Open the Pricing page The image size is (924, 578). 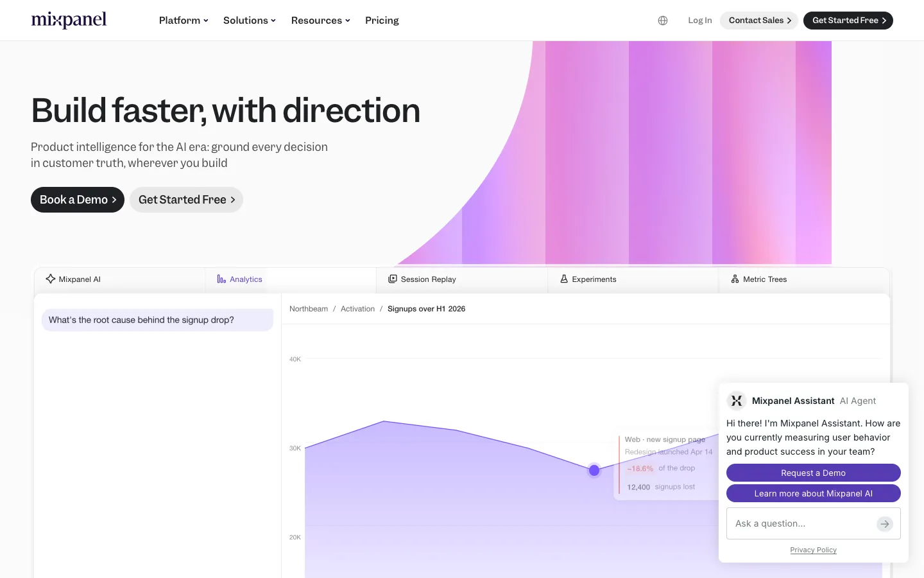click(x=382, y=21)
